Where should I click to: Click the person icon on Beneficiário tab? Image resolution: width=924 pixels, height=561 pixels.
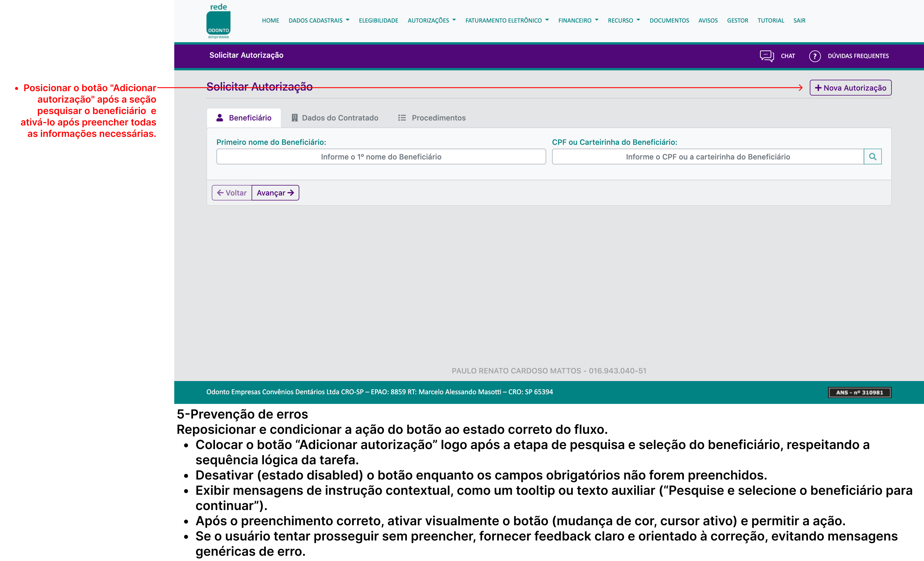coord(220,118)
